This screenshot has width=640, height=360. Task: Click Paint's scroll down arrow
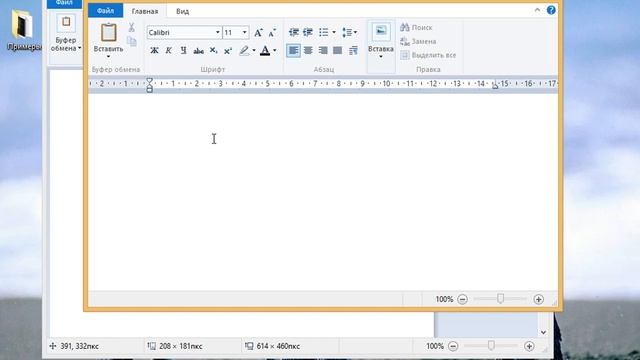(x=543, y=332)
